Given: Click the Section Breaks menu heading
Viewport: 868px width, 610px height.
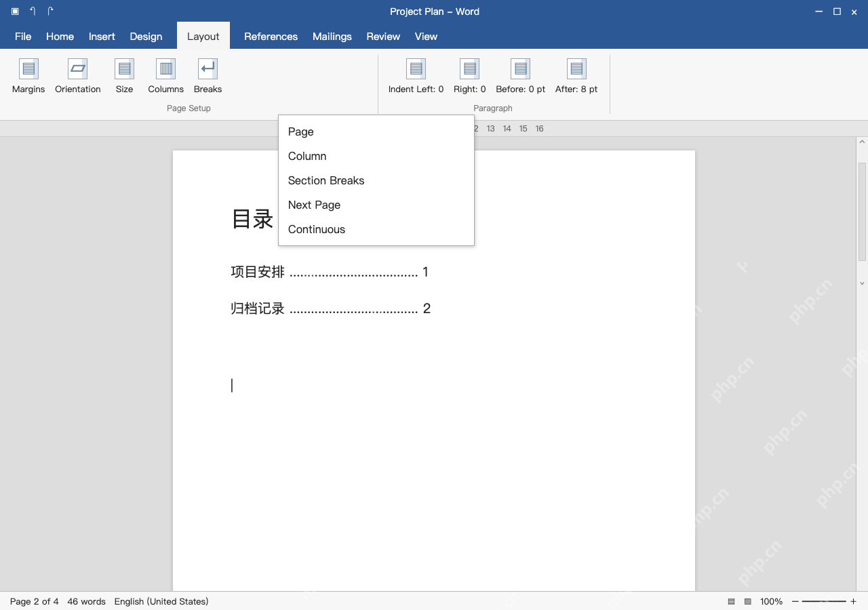Looking at the screenshot, I should tap(376, 180).
